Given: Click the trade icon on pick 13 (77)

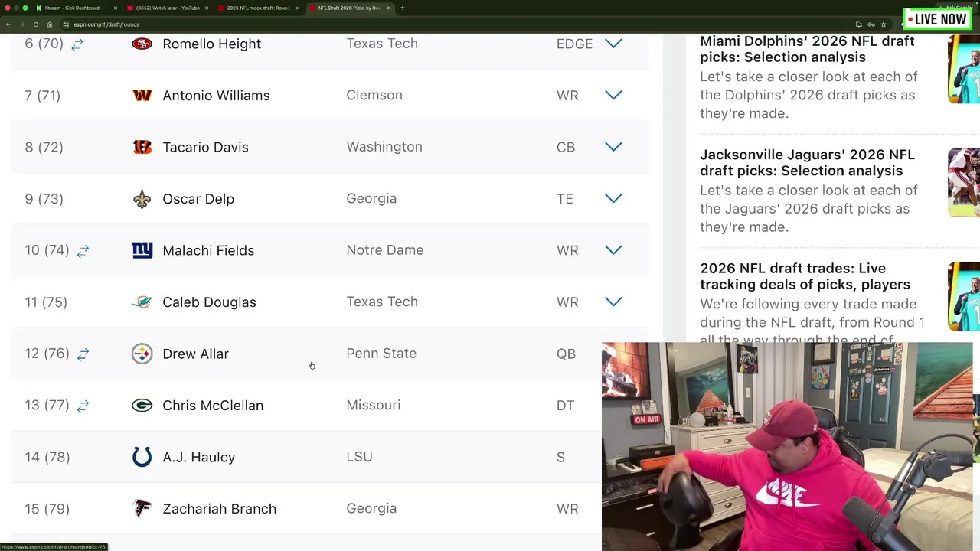Looking at the screenshot, I should pyautogui.click(x=83, y=406).
